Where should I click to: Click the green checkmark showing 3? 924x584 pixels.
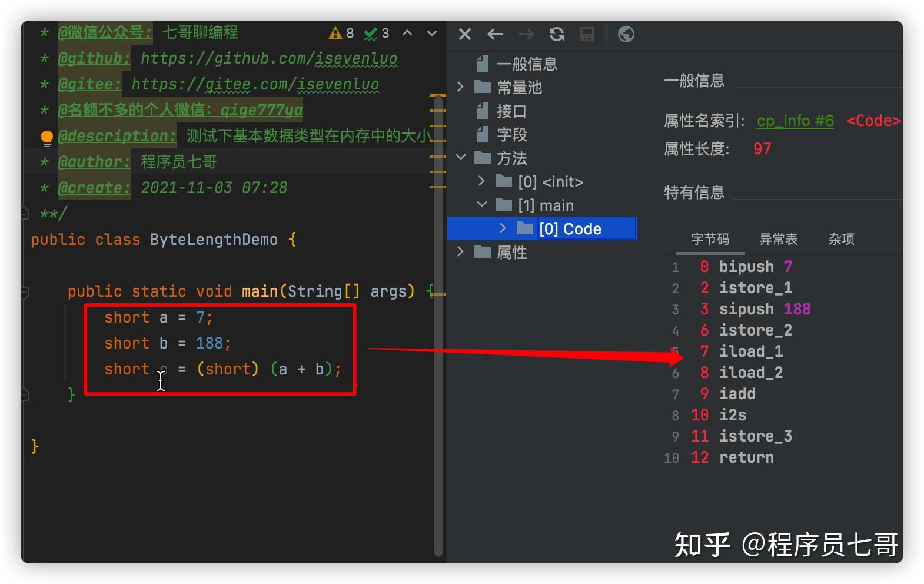(x=377, y=33)
